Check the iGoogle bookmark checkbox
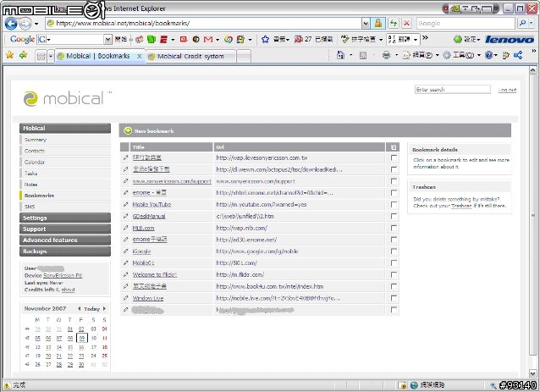540x392 pixels. click(x=394, y=251)
